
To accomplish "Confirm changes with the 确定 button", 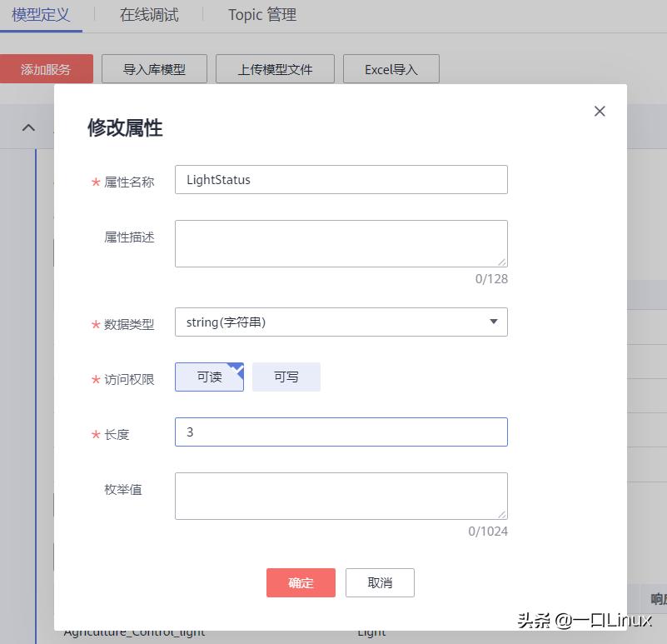I will click(301, 582).
